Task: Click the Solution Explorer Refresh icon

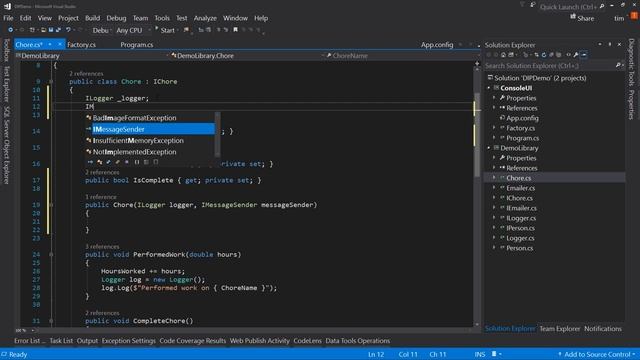Action: pos(544,55)
